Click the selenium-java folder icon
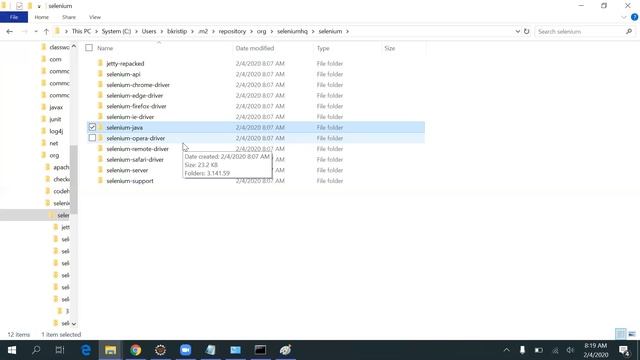640x360 pixels. pyautogui.click(x=100, y=127)
